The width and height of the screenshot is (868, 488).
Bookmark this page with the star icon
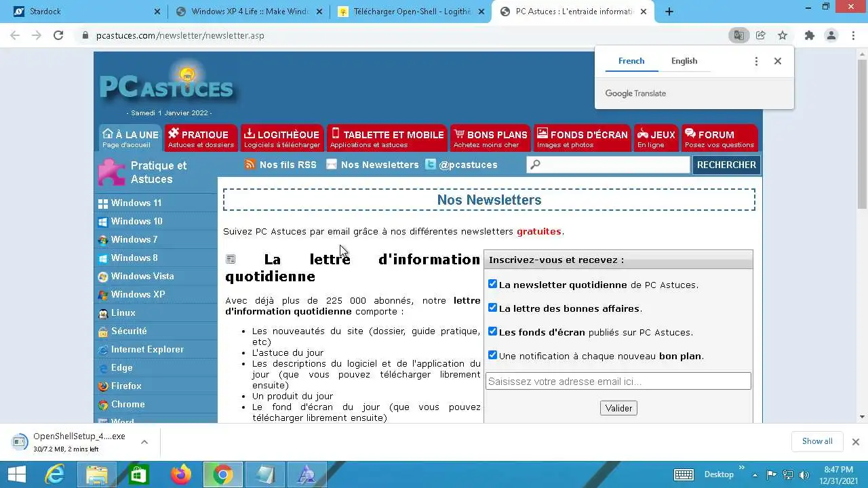coord(783,35)
